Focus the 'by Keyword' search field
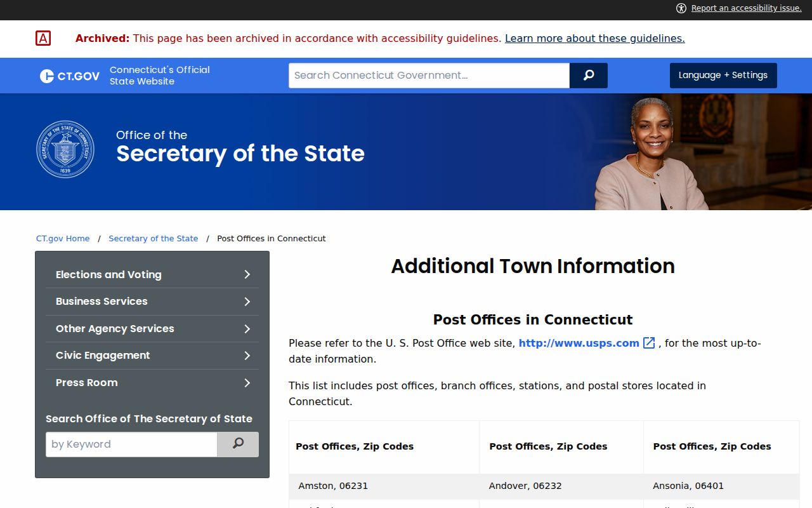Screen dimensions: 812x508 pyautogui.click(x=131, y=444)
